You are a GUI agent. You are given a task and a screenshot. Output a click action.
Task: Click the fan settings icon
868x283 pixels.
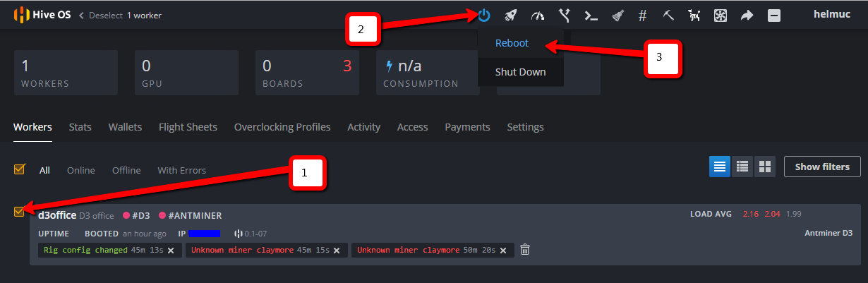721,15
